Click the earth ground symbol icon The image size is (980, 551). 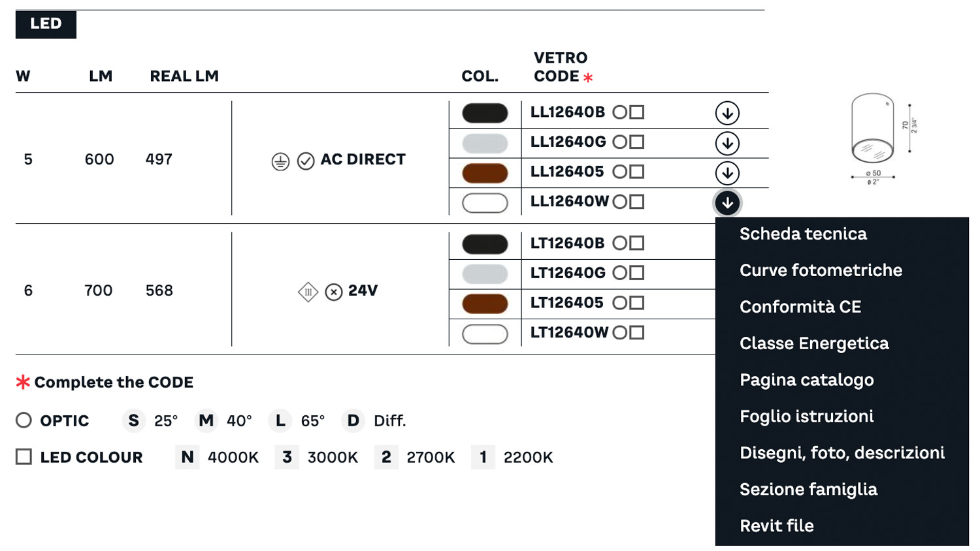[280, 161]
